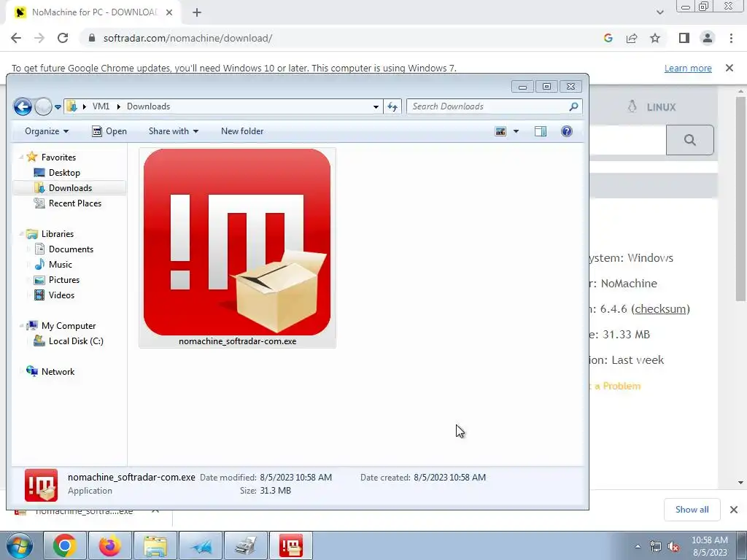This screenshot has height=560, width=747.
Task: Open the Organize menu
Action: point(47,131)
